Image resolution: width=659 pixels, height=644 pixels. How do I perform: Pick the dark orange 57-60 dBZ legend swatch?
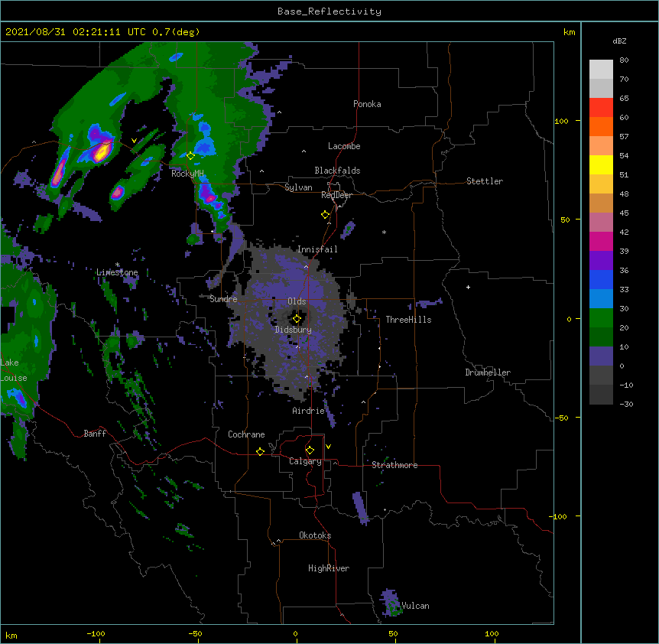click(601, 126)
